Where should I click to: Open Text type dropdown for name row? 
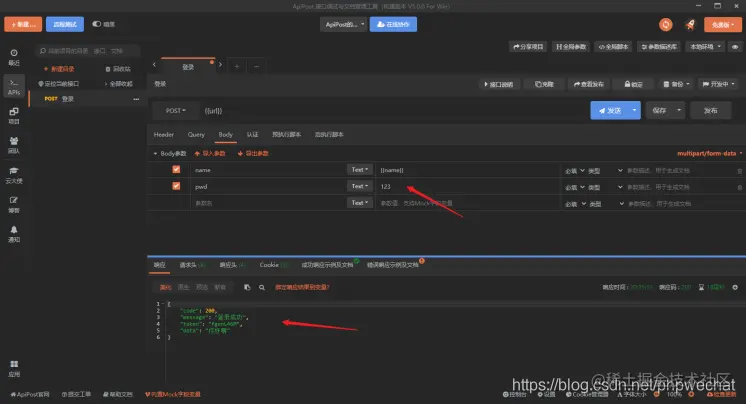pyautogui.click(x=359, y=169)
